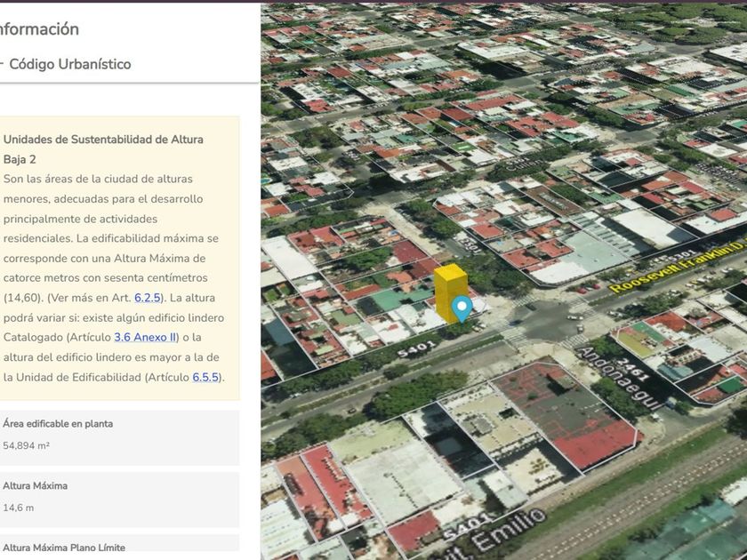Open the 3.6 Anexo II article link

coord(145,337)
